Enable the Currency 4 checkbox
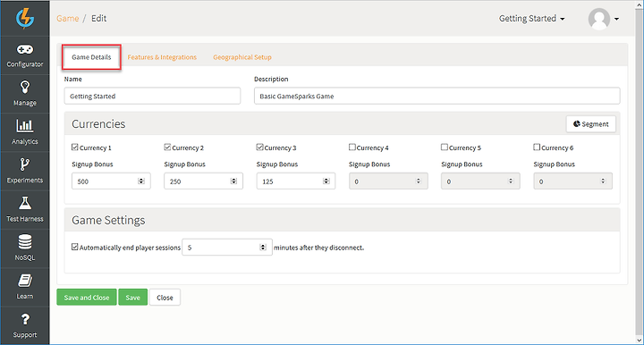 tap(352, 147)
